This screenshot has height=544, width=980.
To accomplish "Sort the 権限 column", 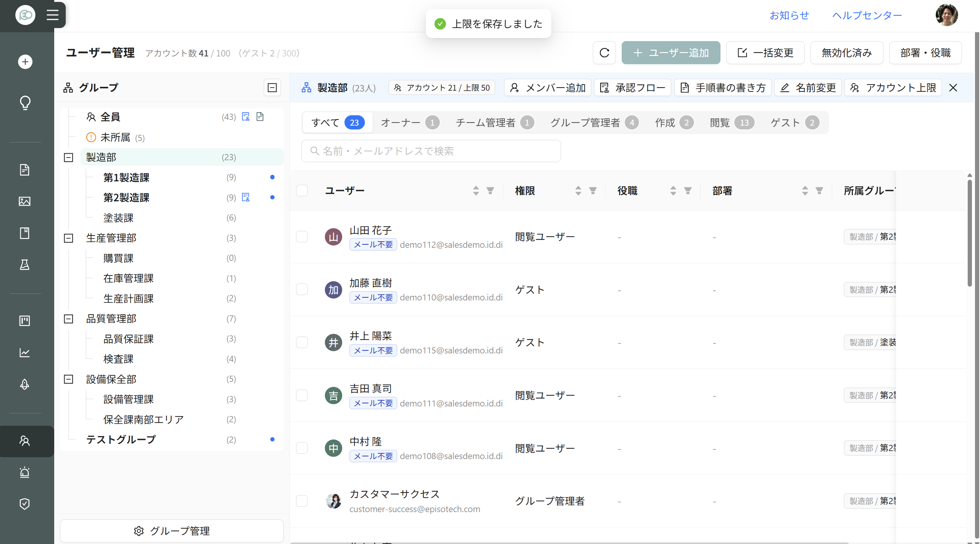I will [x=578, y=191].
